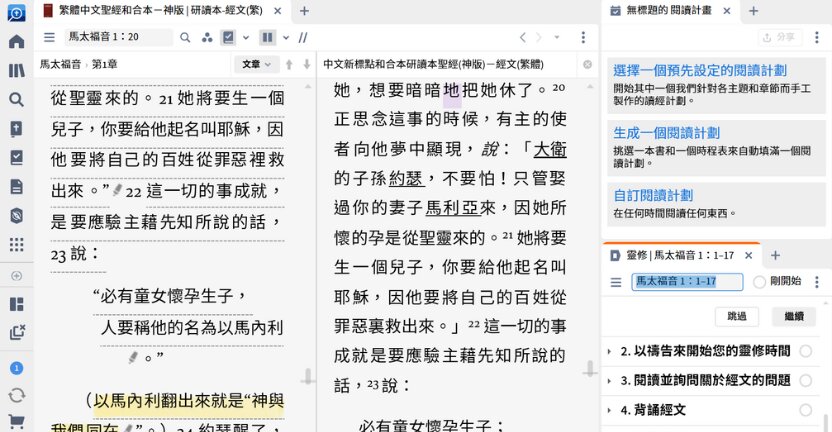The width and height of the screenshot is (832, 432).
Task: Open 自訂閱讀計劃 link
Action: (653, 196)
